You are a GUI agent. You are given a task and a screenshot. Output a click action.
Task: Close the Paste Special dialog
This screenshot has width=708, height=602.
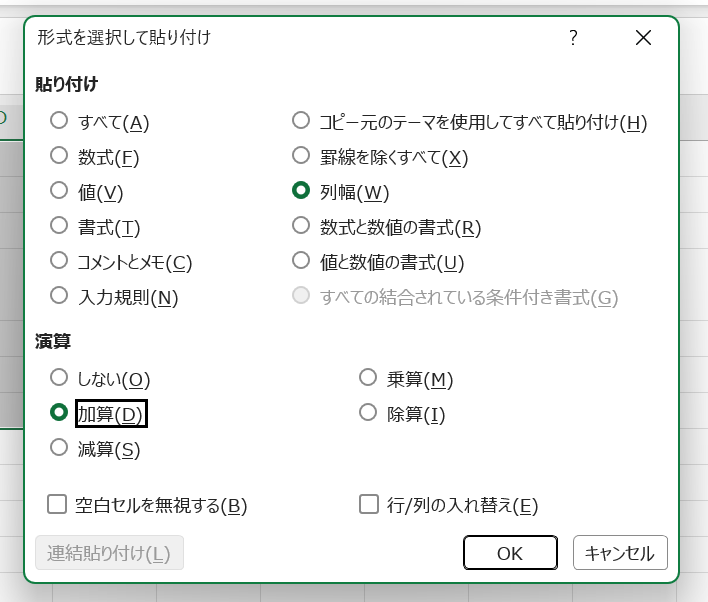[x=643, y=38]
